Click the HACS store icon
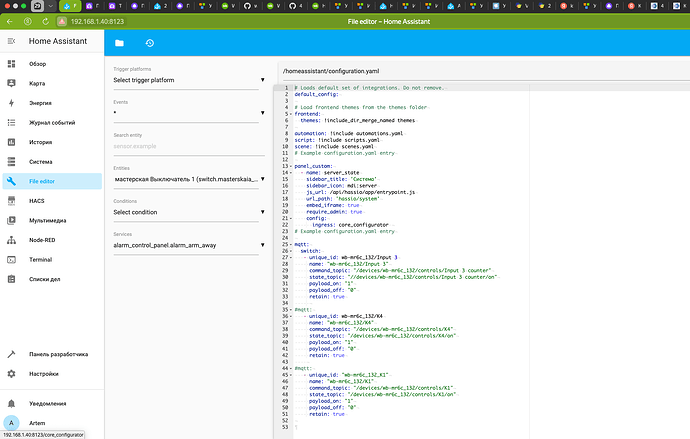The image size is (690, 439). click(x=11, y=201)
